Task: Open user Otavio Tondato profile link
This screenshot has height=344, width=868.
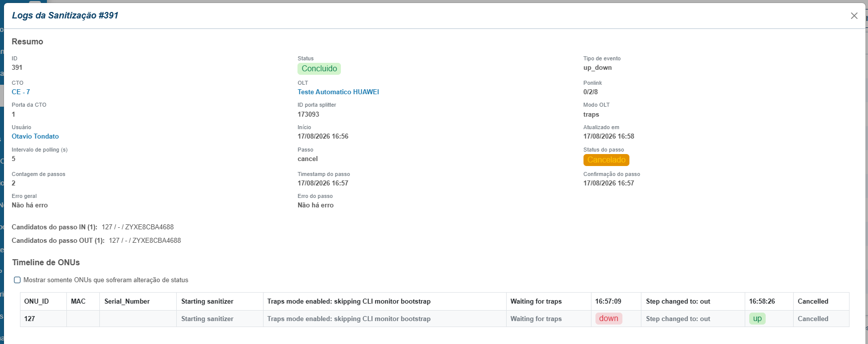Action: pyautogui.click(x=35, y=136)
